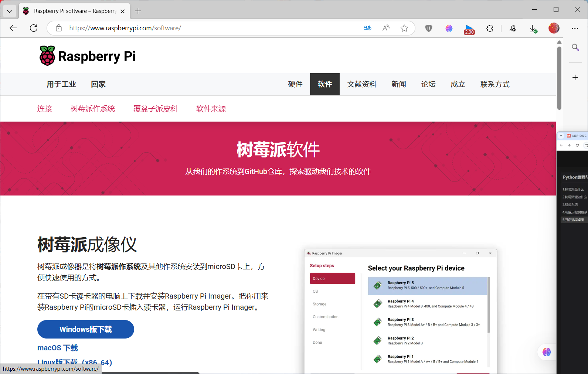The width and height of the screenshot is (588, 374).
Task: Follow the 覆盆子派皮科 link
Action: tap(156, 109)
